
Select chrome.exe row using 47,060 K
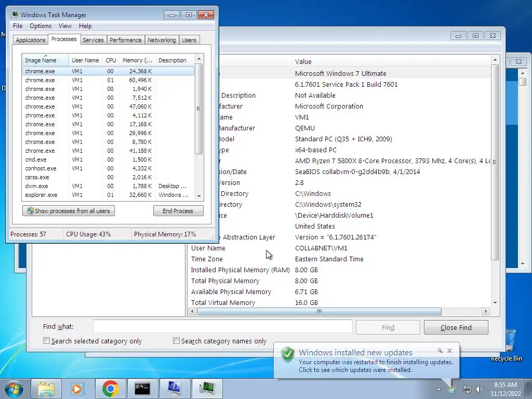pyautogui.click(x=108, y=107)
